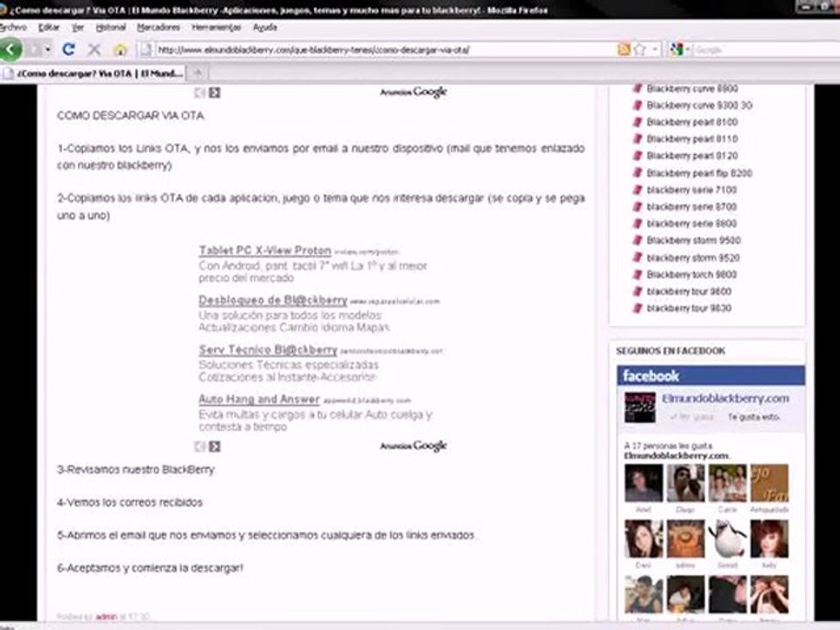Viewport: 840px width, 630px height.
Task: Open Blackberry pearl flip 8200 category
Action: point(699,173)
